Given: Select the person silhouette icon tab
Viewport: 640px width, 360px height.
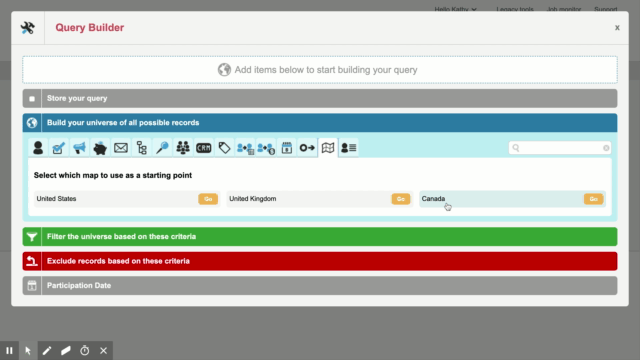Looking at the screenshot, I should [38, 148].
